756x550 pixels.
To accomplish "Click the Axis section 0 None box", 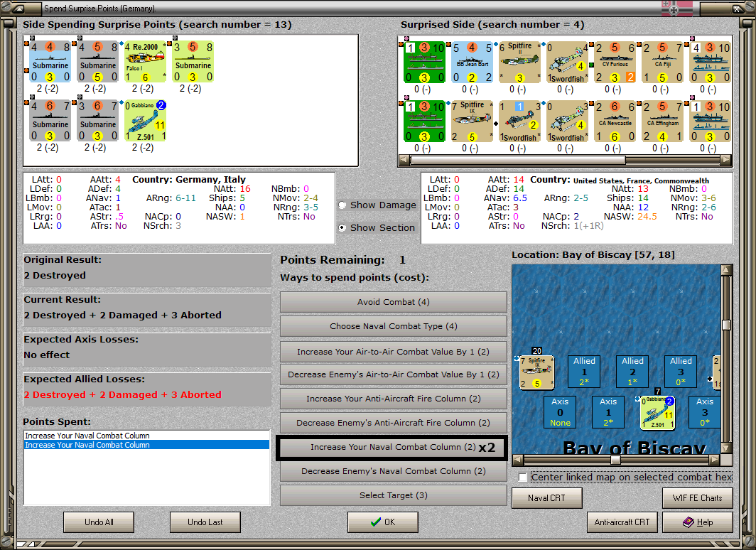I will pyautogui.click(x=560, y=412).
